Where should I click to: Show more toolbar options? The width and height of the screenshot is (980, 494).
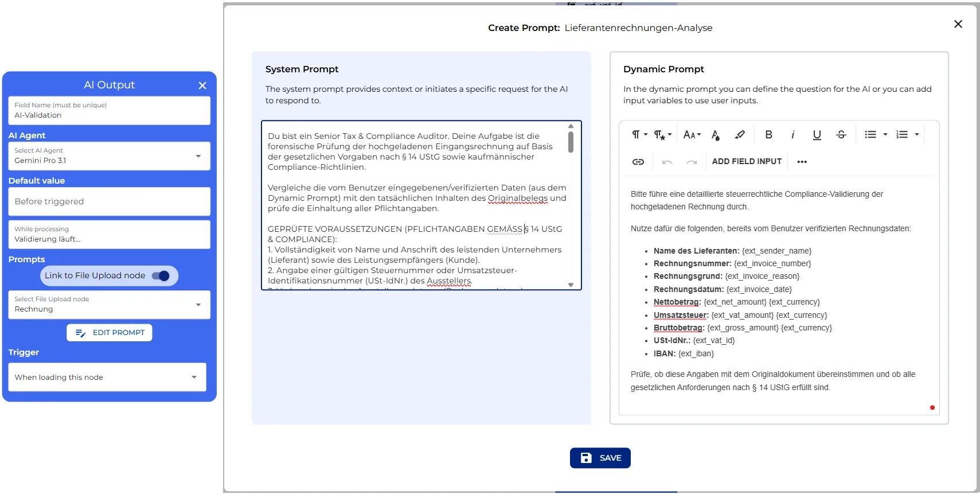pyautogui.click(x=802, y=162)
